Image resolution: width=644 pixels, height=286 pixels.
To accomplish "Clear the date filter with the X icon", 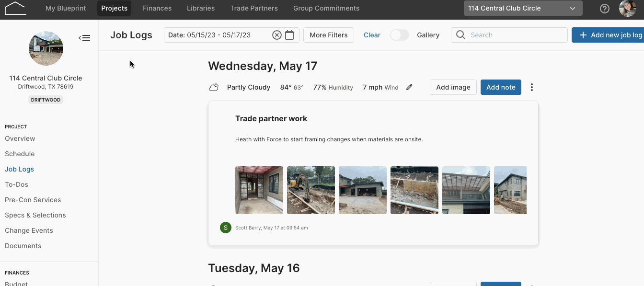I will [x=277, y=35].
